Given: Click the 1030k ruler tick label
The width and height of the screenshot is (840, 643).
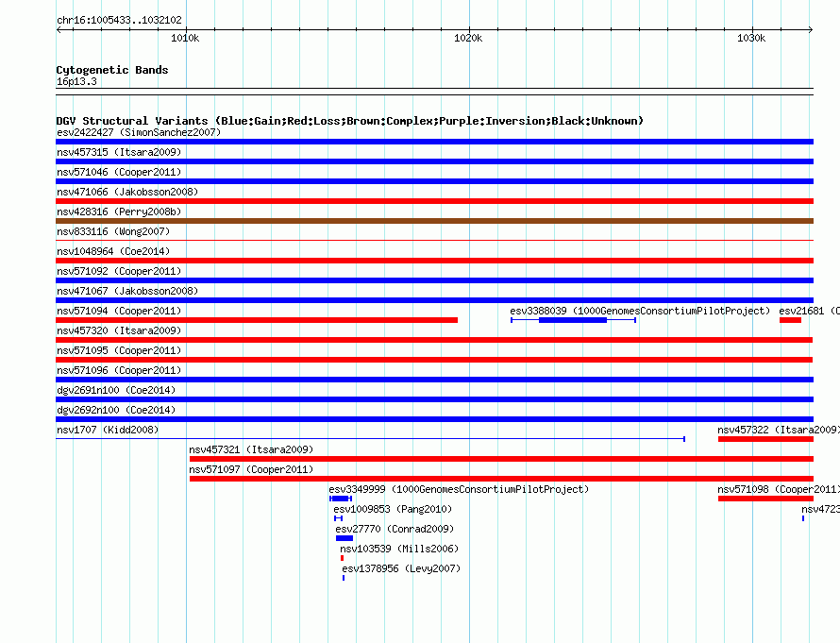Looking at the screenshot, I should tap(751, 38).
